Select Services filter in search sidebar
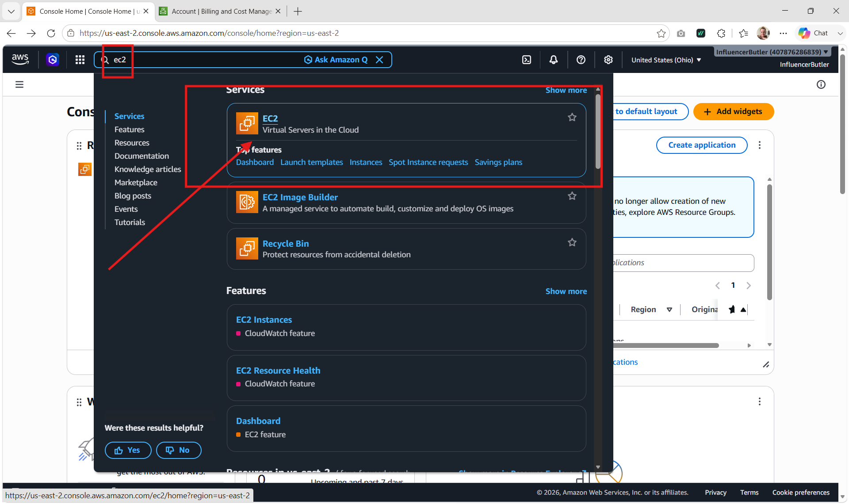The width and height of the screenshot is (849, 504). (x=129, y=116)
